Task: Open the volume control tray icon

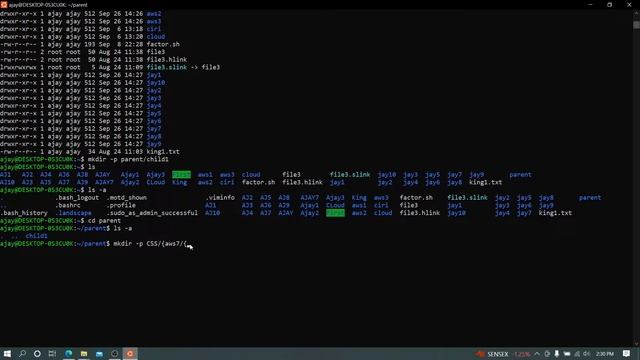Action: [587, 354]
